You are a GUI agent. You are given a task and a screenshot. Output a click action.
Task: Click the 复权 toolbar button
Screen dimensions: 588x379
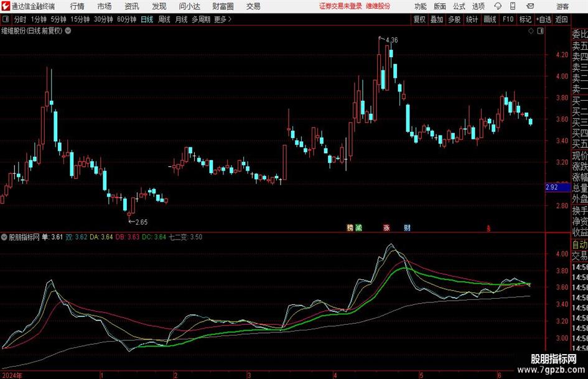pyautogui.click(x=419, y=19)
